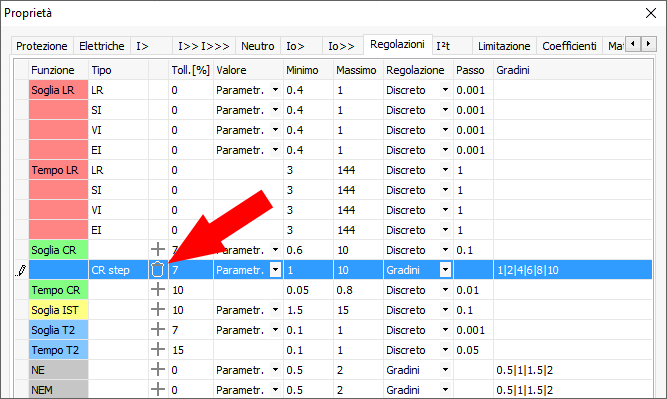The height and width of the screenshot is (399, 667).
Task: Open Valore dropdown in the SI Soglia row
Action: point(275,110)
